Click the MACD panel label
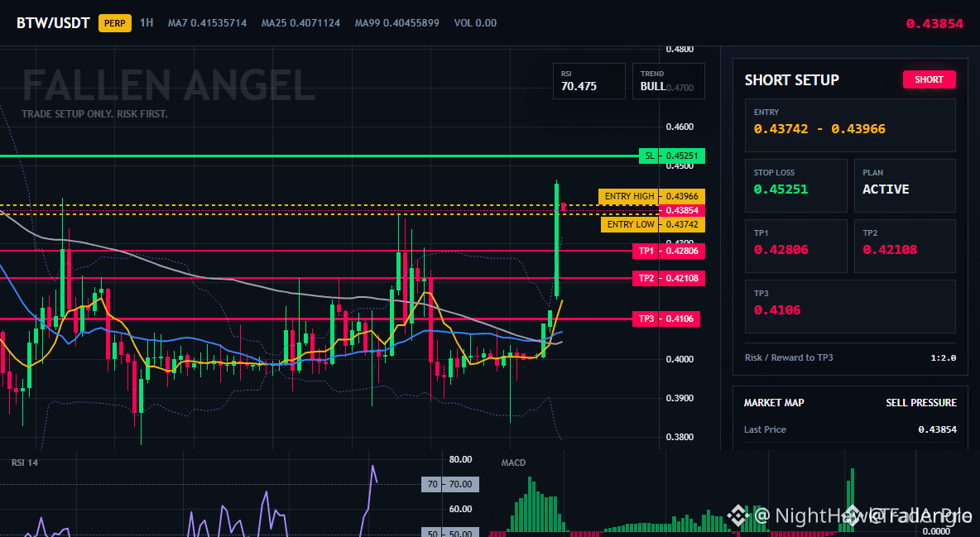This screenshot has width=980, height=537. 513,463
